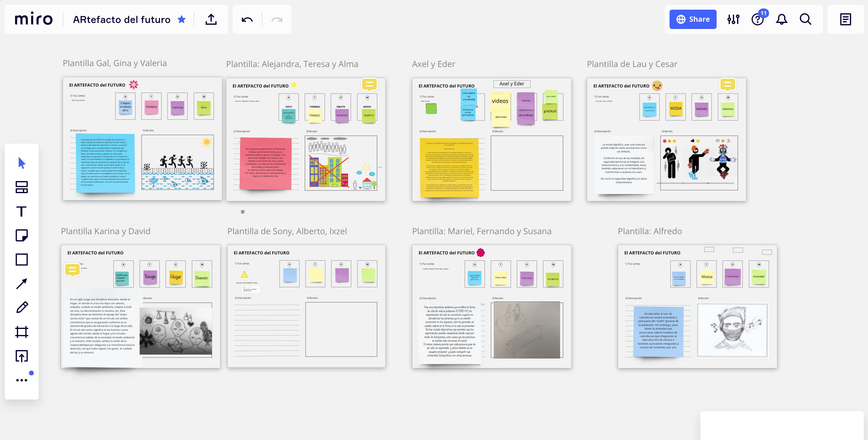Image resolution: width=868 pixels, height=440 pixels.
Task: Click the board title ARtefacto del futuro
Action: (x=122, y=20)
